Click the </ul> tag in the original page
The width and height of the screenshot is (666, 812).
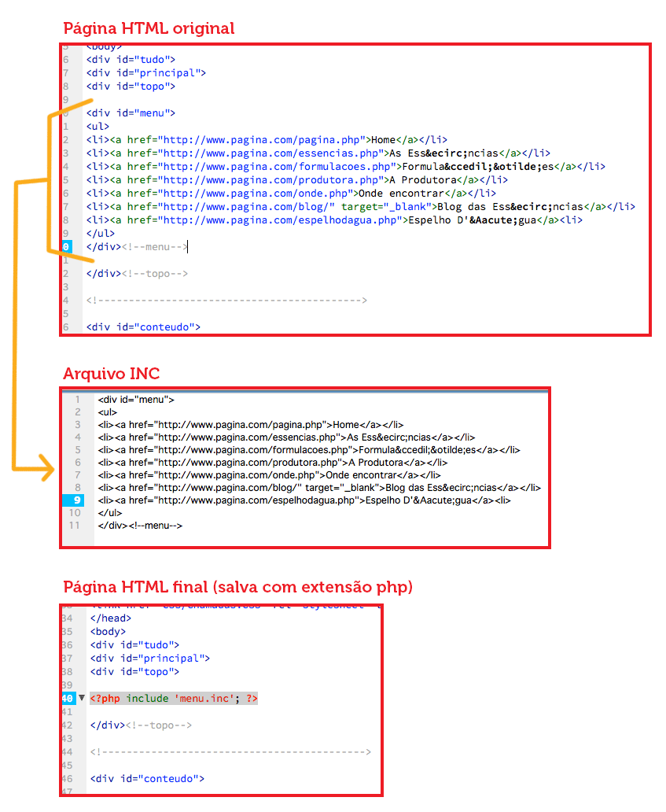pos(101,234)
